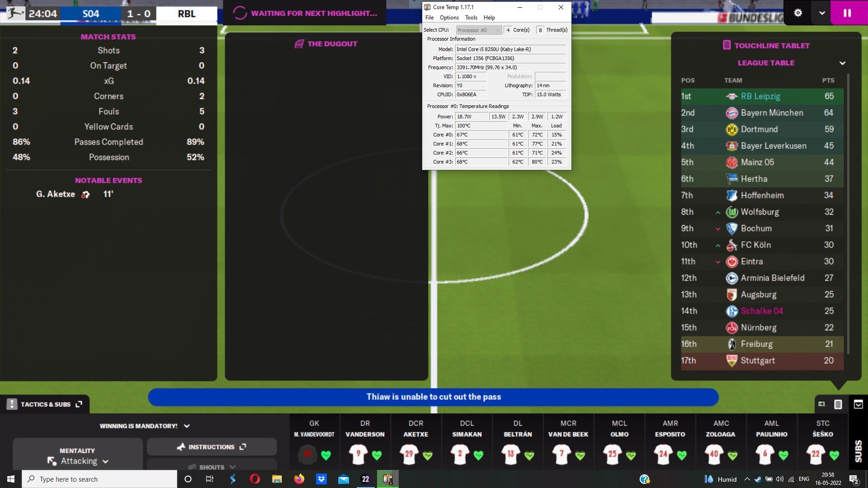Click the Processor #0 CPU selector dropdown
This screenshot has width=868, height=488.
(477, 30)
